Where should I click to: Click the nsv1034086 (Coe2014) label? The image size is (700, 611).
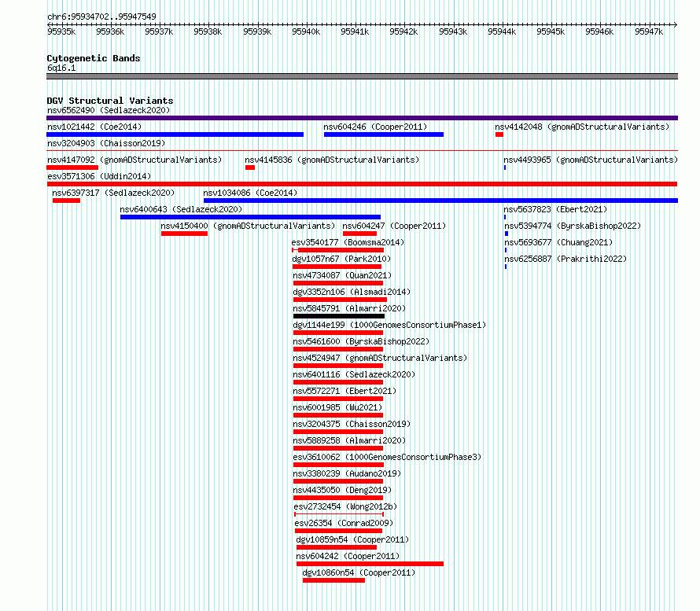coord(250,193)
